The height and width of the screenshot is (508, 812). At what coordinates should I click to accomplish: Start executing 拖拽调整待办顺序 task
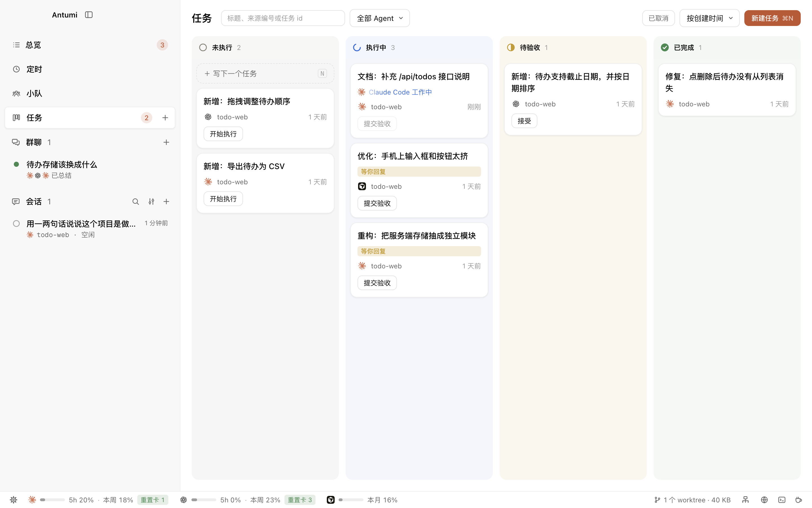tap(223, 134)
